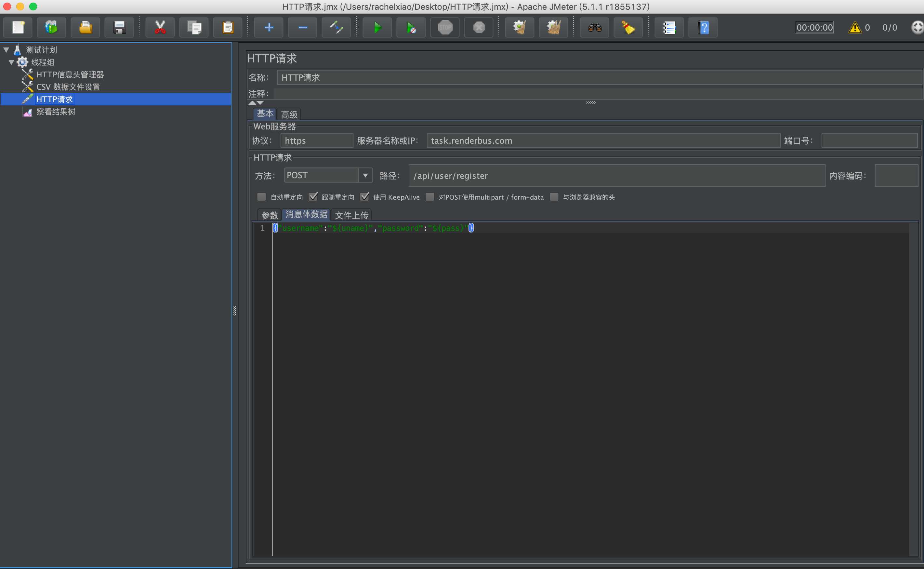
Task: Click the Copy toolbar icon
Action: tap(194, 27)
